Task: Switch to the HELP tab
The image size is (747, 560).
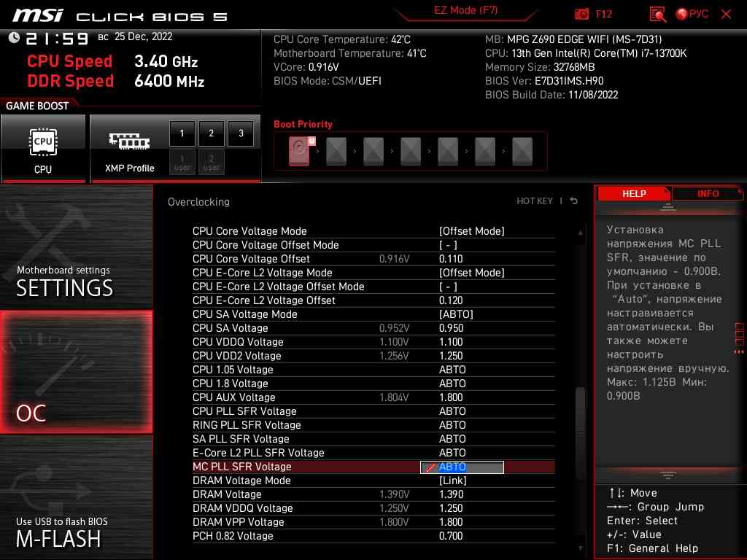Action: pos(634,194)
